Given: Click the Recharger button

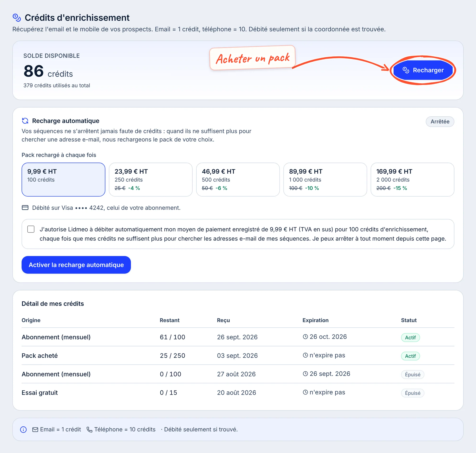Looking at the screenshot, I should click(x=423, y=70).
